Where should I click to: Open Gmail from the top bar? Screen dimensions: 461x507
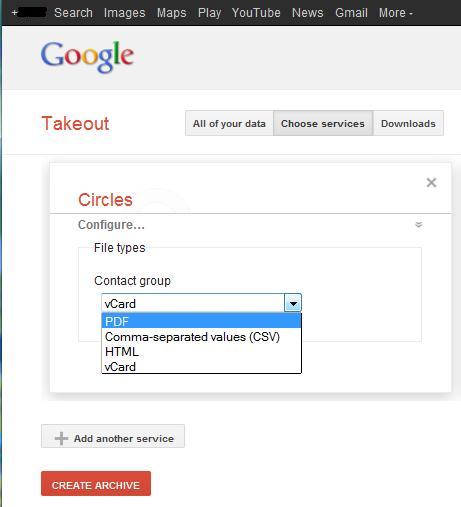point(351,13)
